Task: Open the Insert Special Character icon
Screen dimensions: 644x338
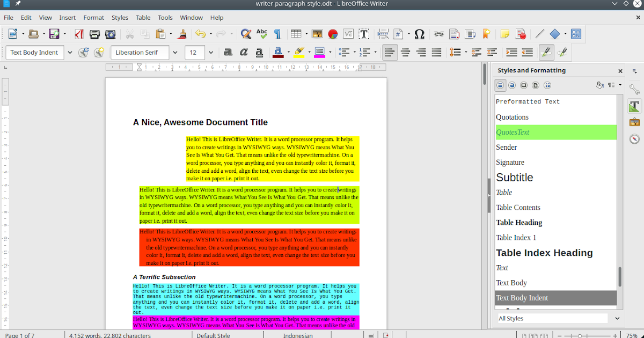Action: tap(419, 33)
